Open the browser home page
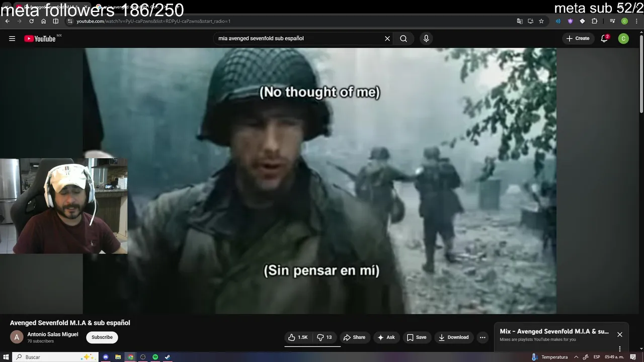This screenshot has height=362, width=644. (44, 21)
